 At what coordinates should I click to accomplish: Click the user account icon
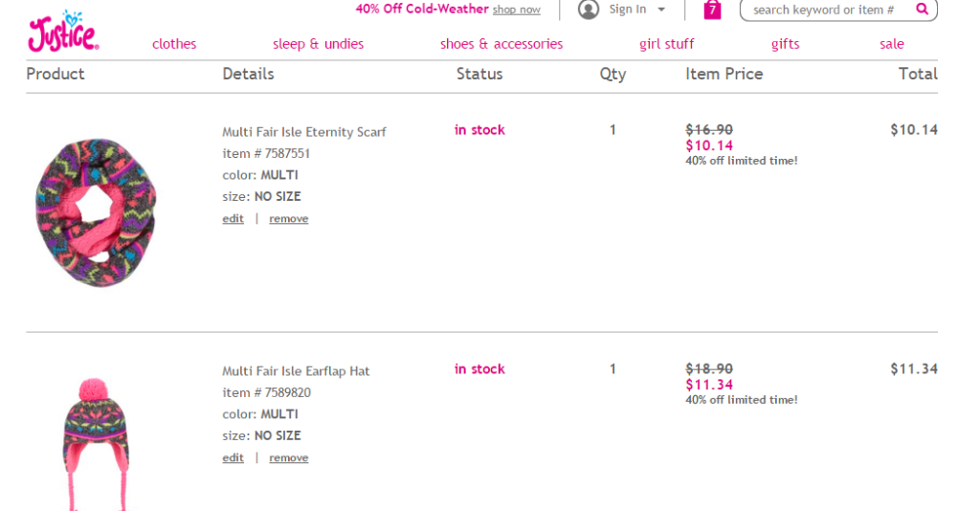[589, 10]
